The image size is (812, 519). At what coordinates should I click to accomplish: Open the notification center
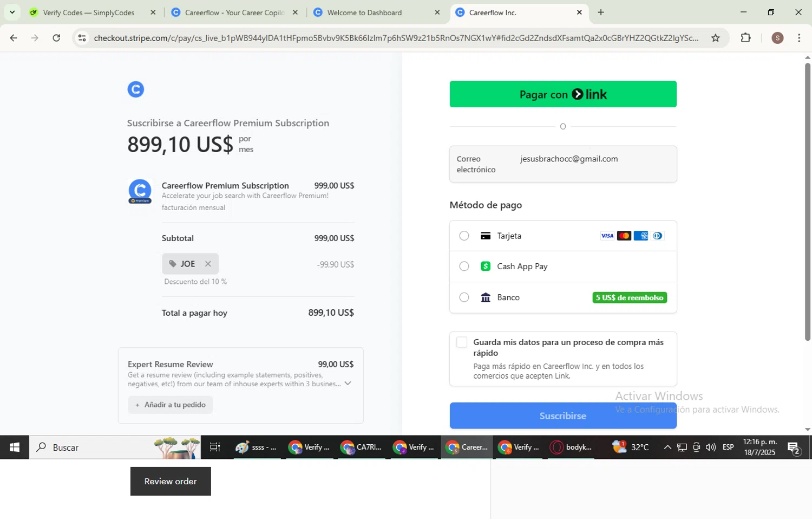[794, 447]
